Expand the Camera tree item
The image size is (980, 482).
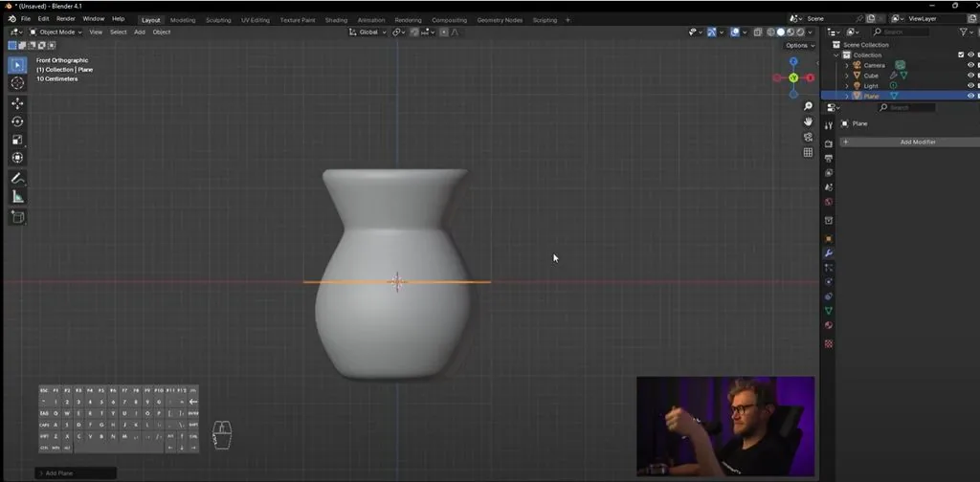tap(847, 66)
